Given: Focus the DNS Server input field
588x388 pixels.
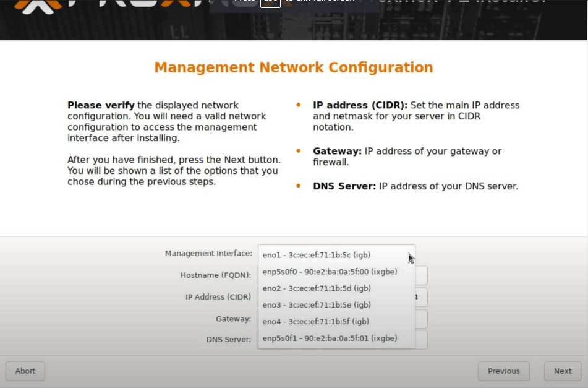Looking at the screenshot, I should pos(421,339).
